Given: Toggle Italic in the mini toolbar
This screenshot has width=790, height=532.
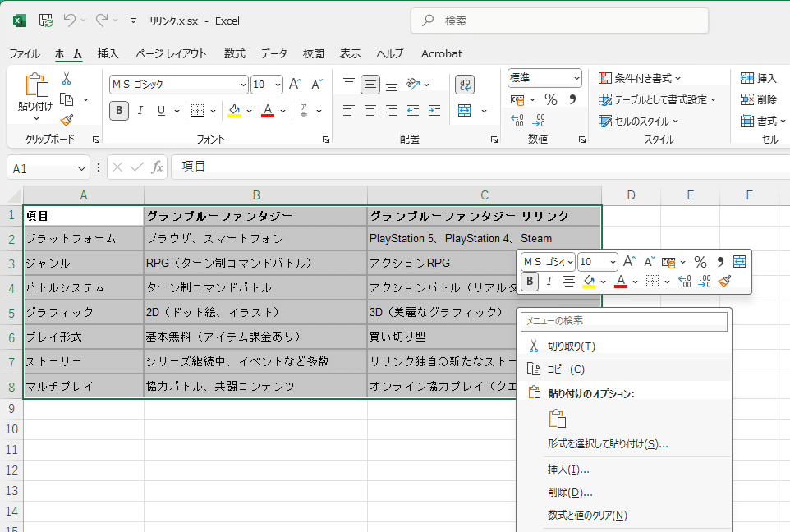Looking at the screenshot, I should tap(549, 281).
